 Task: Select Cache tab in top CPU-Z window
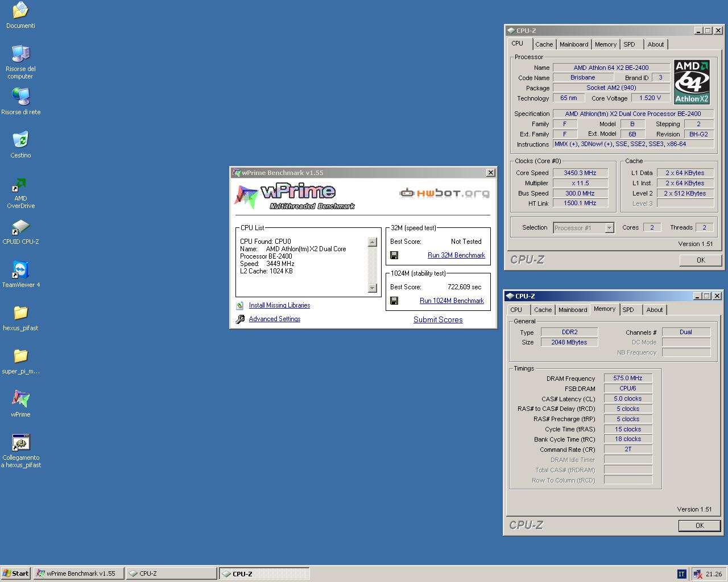pyautogui.click(x=544, y=44)
